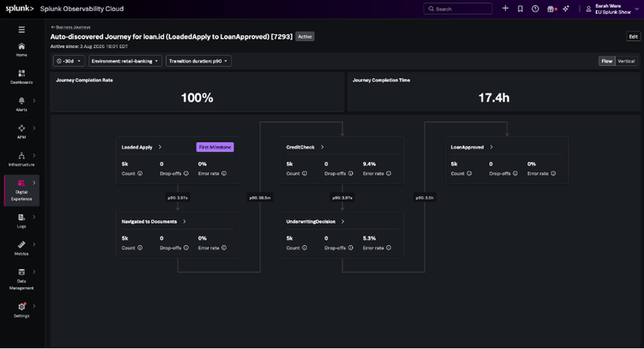Expand Settings submenu chevron

pyautogui.click(x=34, y=306)
